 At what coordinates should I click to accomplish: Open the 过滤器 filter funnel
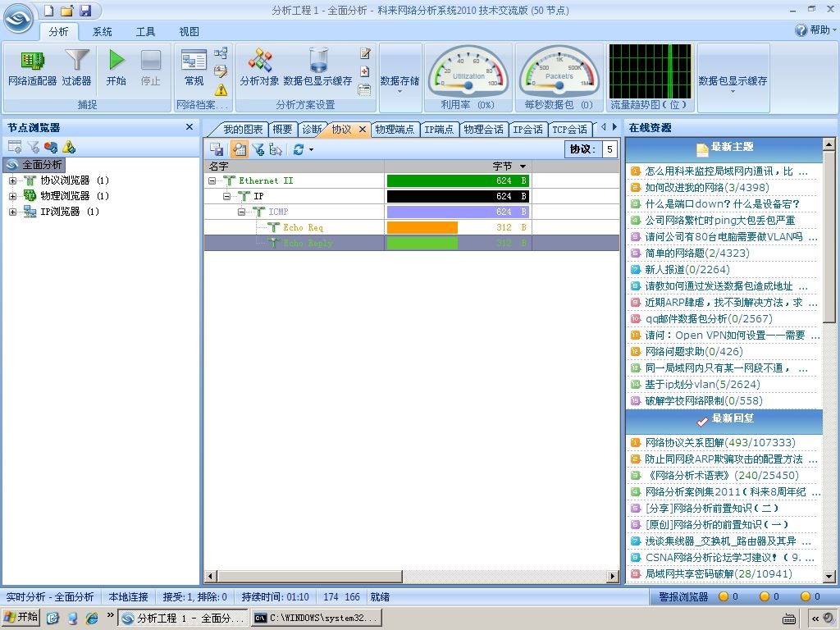76,67
